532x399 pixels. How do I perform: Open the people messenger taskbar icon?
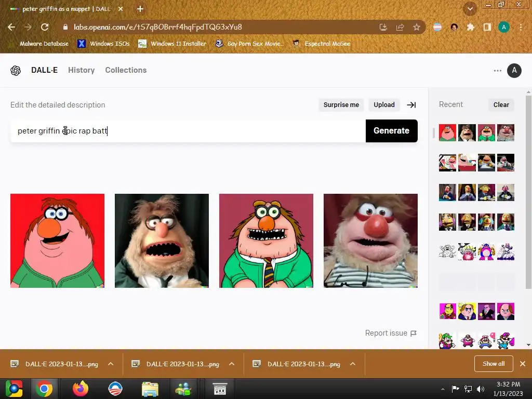click(183, 389)
